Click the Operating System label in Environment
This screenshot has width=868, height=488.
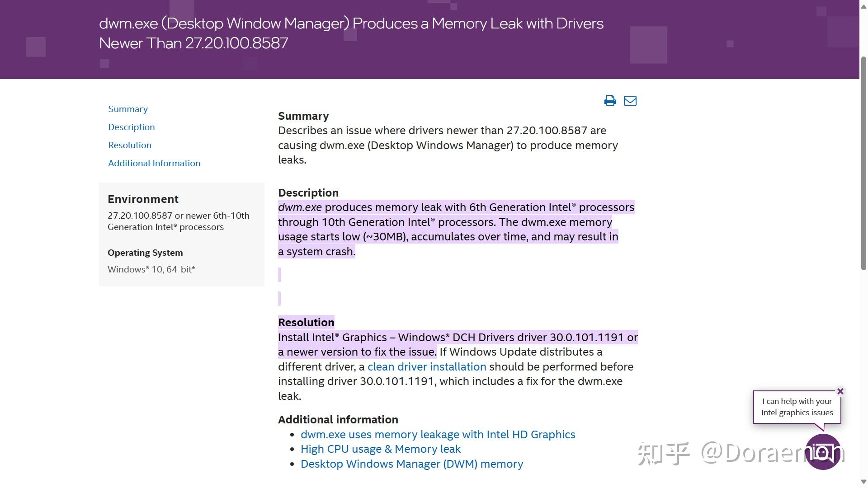pyautogui.click(x=145, y=253)
